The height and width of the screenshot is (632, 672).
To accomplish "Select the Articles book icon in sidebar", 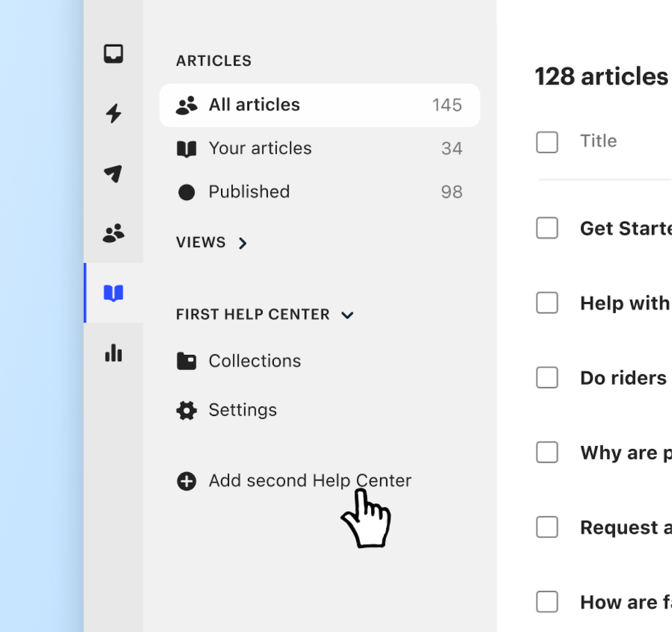I will [114, 293].
